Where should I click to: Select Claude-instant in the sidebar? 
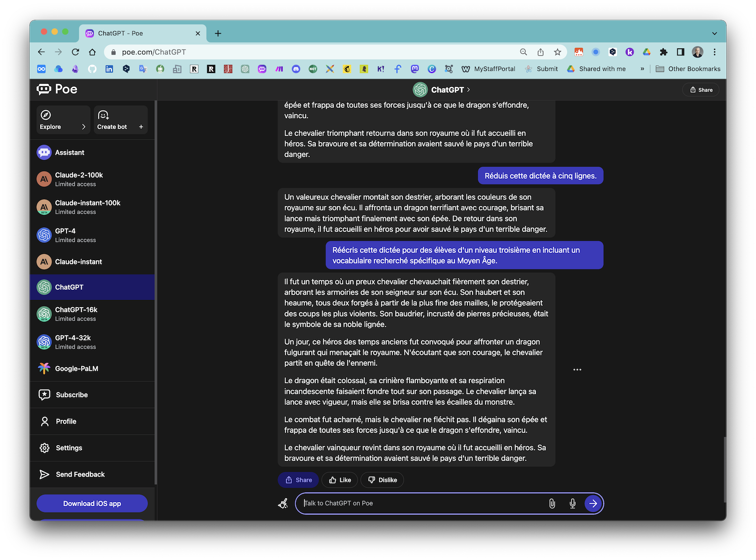92,262
